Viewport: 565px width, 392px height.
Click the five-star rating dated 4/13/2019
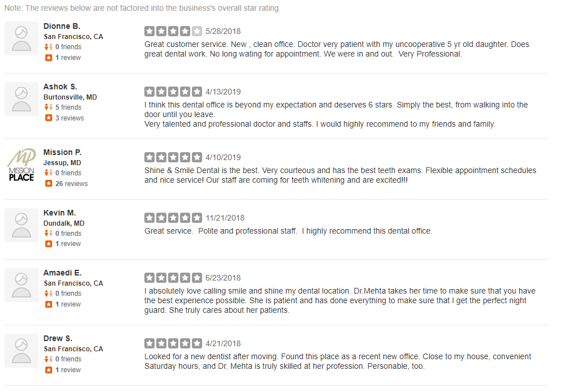(173, 92)
